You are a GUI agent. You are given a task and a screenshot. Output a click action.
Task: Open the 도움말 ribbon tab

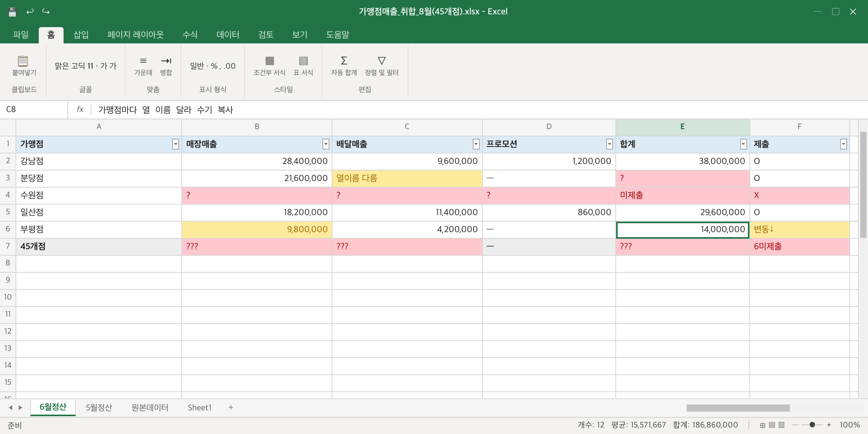338,35
